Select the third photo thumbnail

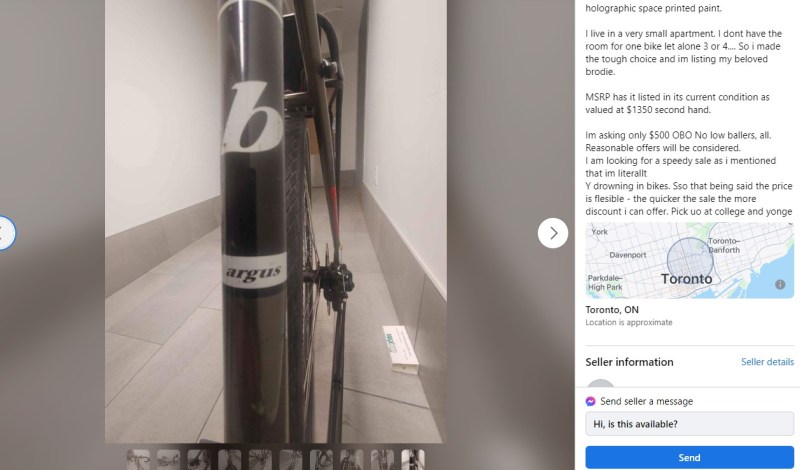click(x=199, y=459)
